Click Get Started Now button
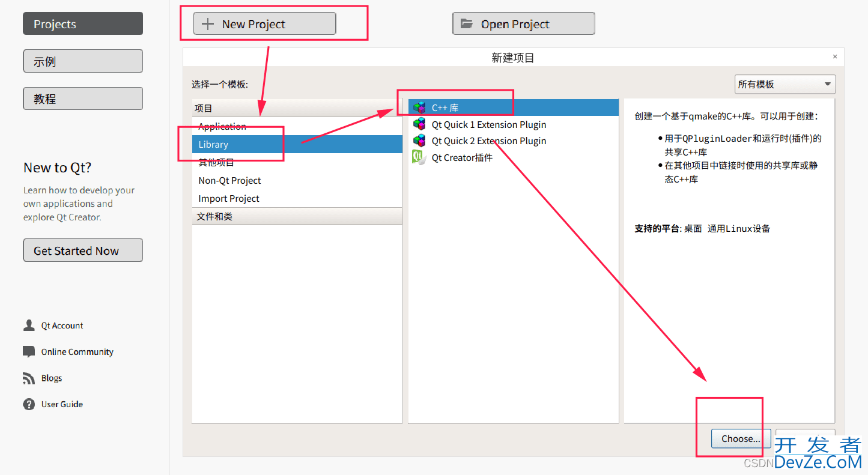 [83, 250]
